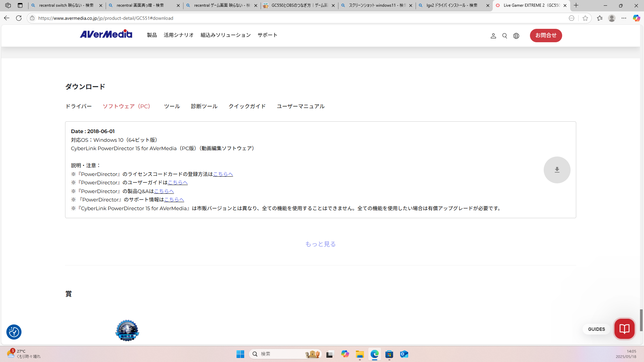Click the red お問合せ button
The width and height of the screenshot is (644, 362).
point(546,36)
